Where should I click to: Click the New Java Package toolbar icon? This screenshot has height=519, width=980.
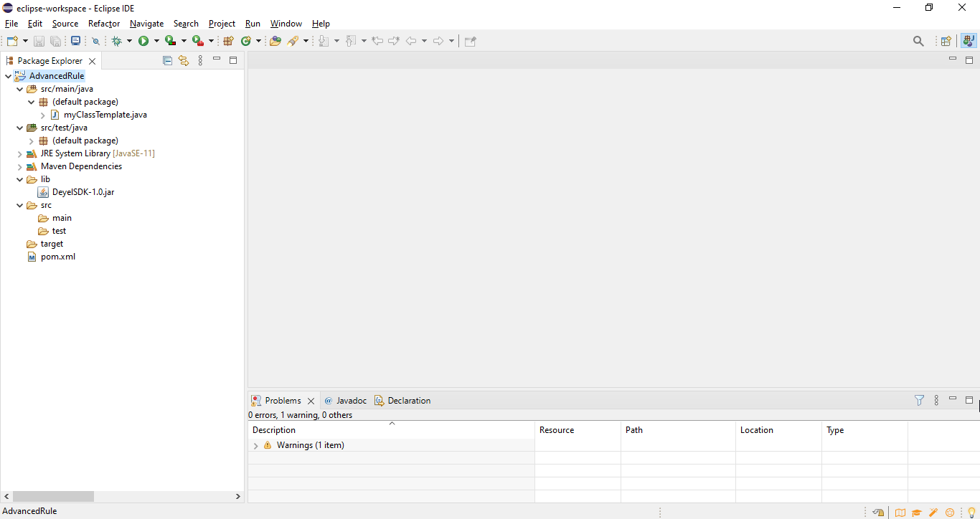click(x=229, y=41)
